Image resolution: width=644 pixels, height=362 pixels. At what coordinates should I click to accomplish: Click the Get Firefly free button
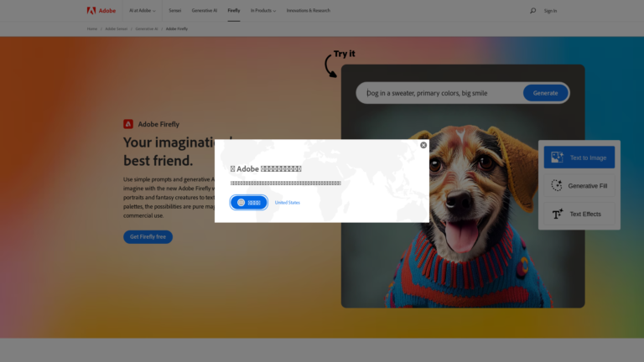click(x=148, y=237)
